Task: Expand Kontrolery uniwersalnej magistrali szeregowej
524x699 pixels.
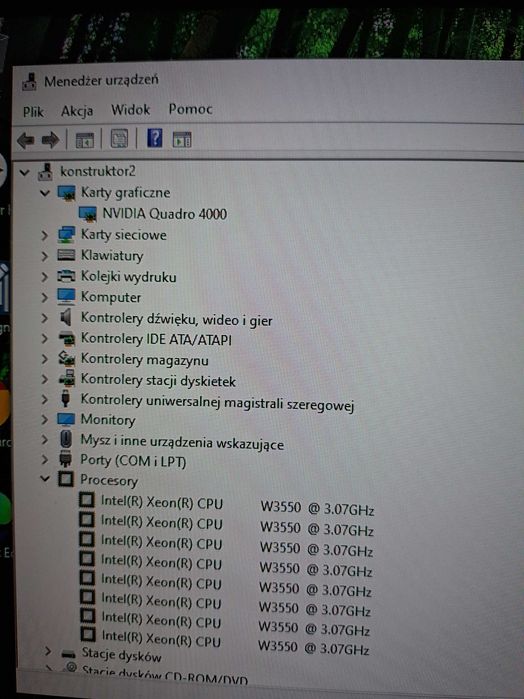Action: click(x=44, y=399)
